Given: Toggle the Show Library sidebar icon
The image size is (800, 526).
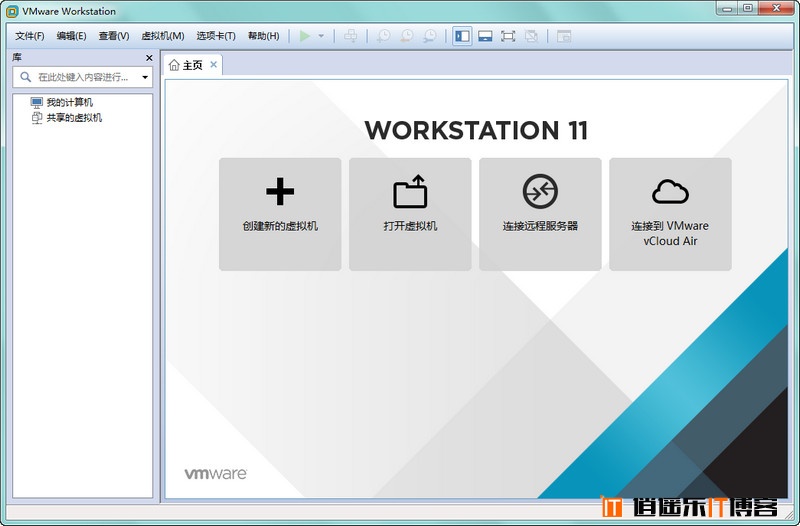Looking at the screenshot, I should [462, 36].
